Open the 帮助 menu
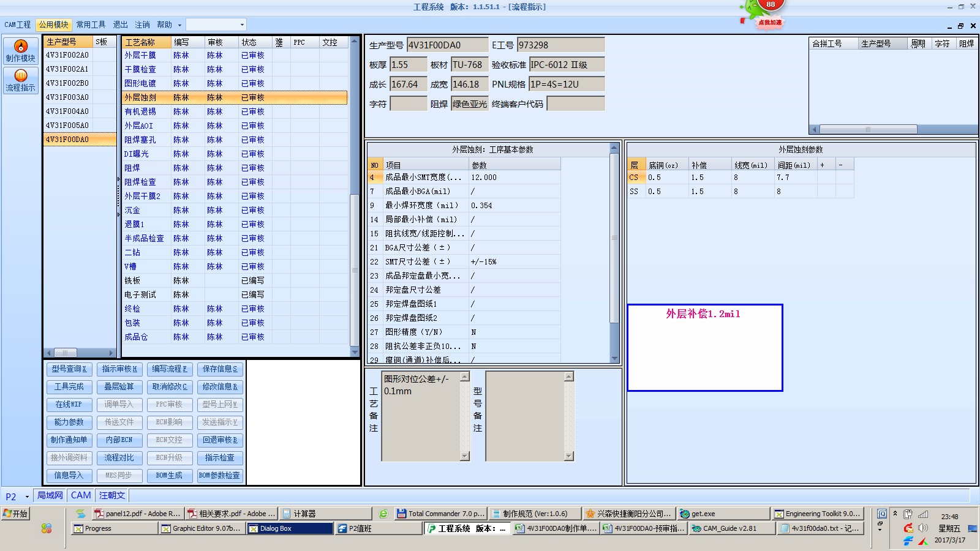Image resolution: width=980 pixels, height=551 pixels. click(164, 24)
